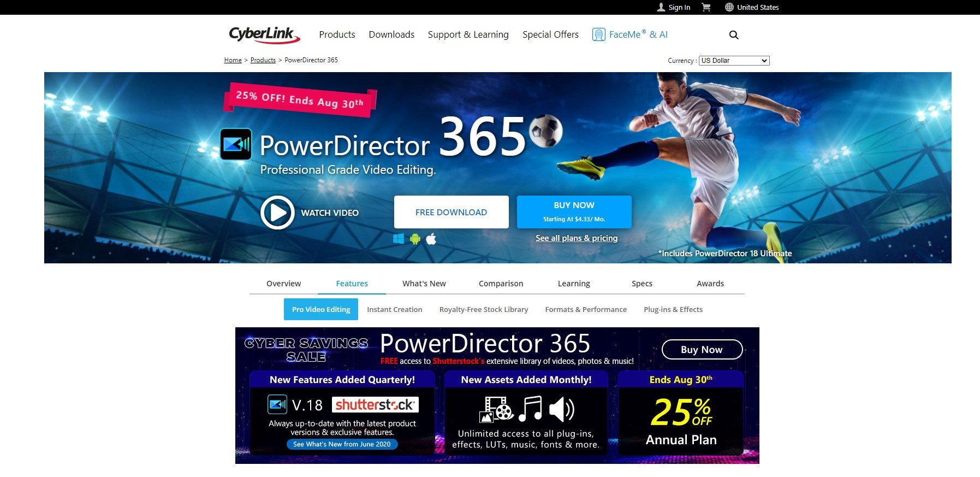Select the Pro Video Editing sub-tab
This screenshot has height=477, width=980.
click(x=321, y=309)
